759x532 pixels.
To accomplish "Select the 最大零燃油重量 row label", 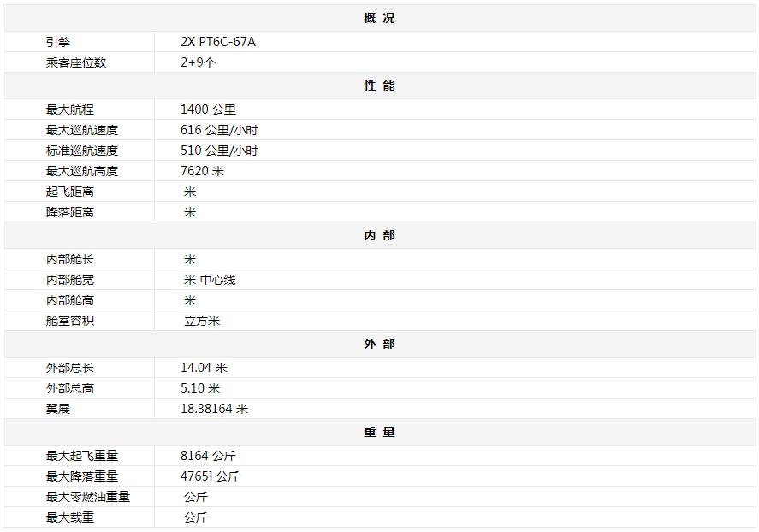I will (x=88, y=497).
